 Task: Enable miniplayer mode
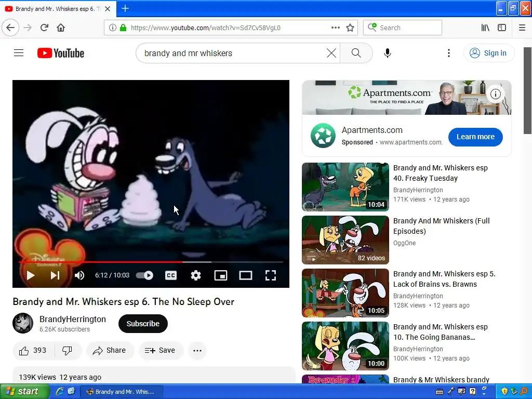[x=221, y=275]
